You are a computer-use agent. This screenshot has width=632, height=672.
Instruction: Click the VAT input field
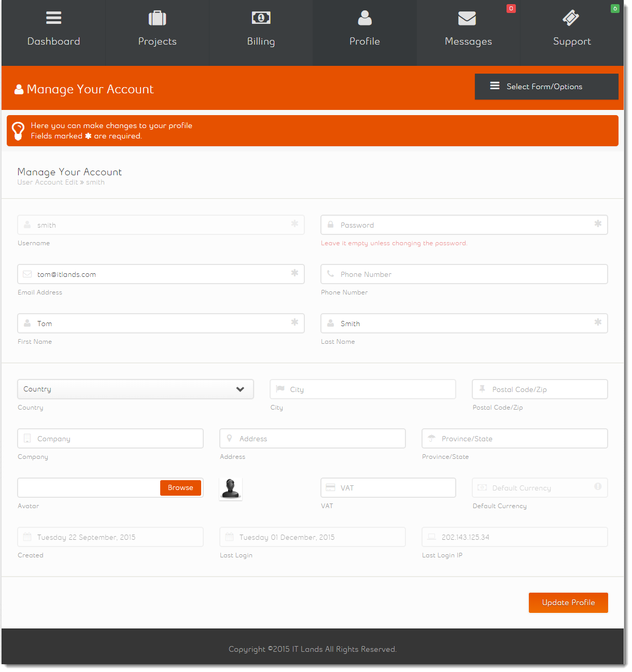tap(388, 487)
